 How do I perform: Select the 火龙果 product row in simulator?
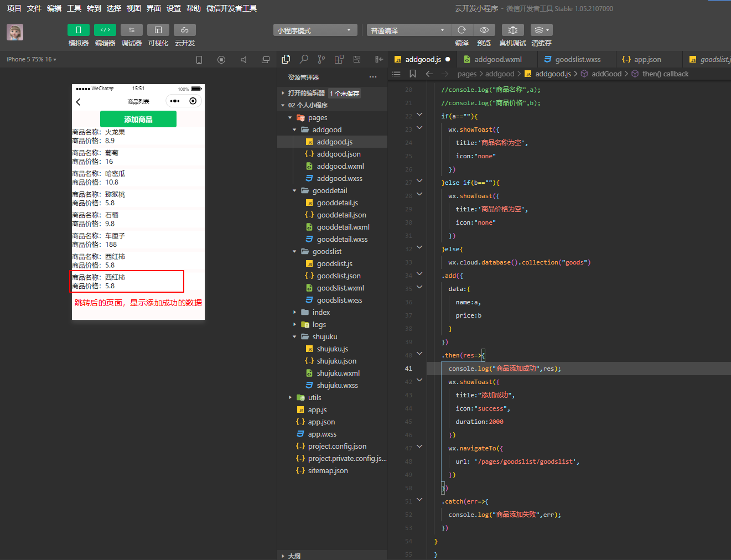(x=138, y=137)
